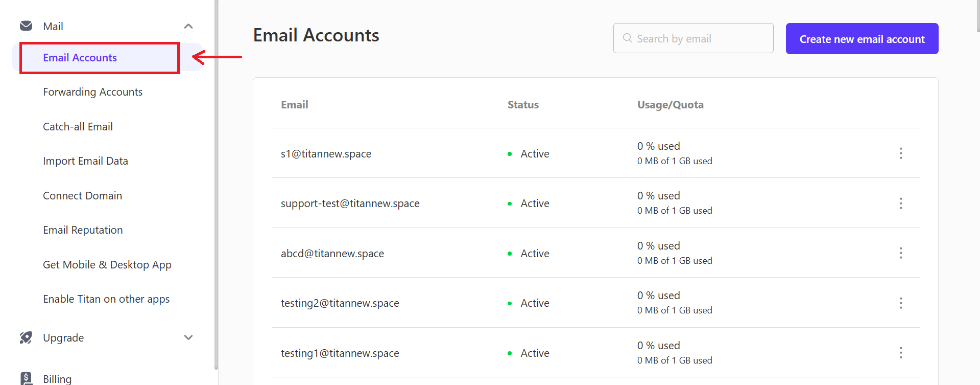The height and width of the screenshot is (385, 980).
Task: Click the Status column header
Action: 523,105
